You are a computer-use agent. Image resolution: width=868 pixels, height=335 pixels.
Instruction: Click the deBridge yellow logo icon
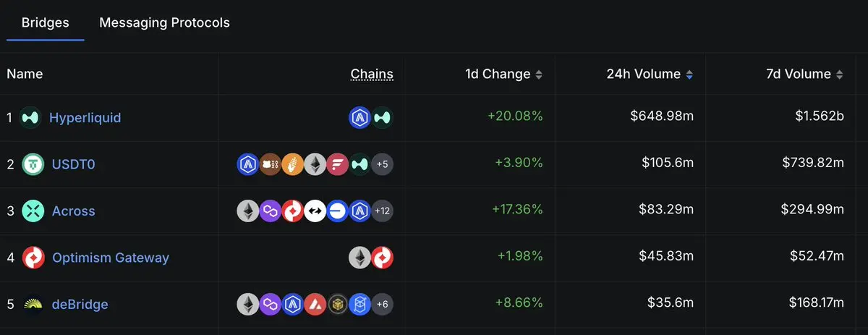[x=33, y=304]
